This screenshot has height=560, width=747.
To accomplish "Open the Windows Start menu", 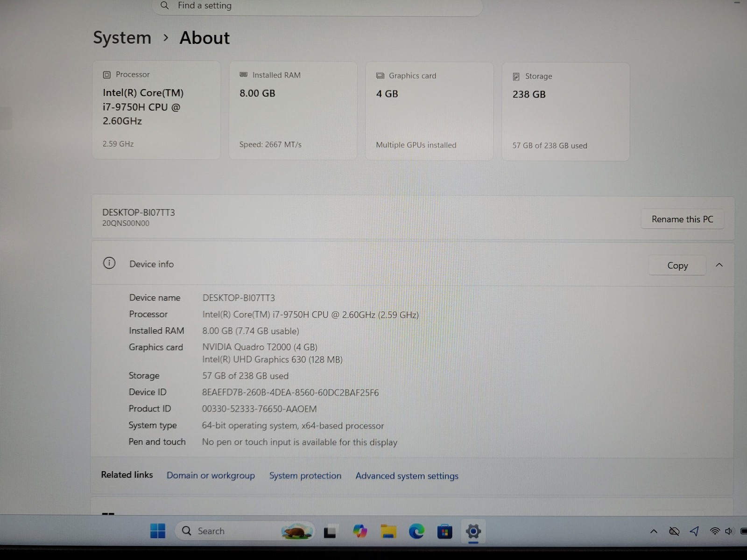I will (x=158, y=531).
